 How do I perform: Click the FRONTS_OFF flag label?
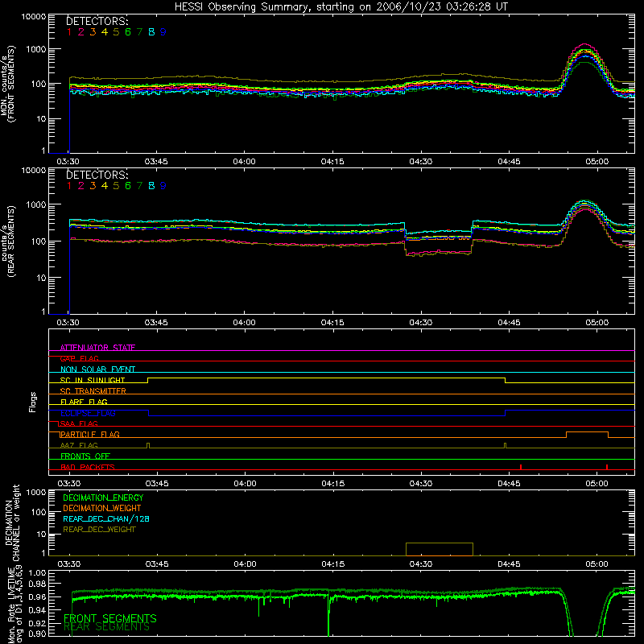coord(85,456)
